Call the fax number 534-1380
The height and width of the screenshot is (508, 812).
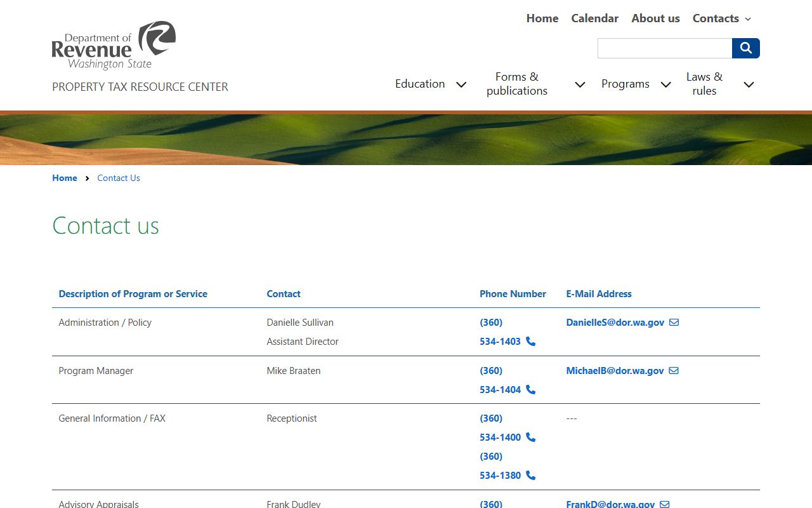point(500,476)
